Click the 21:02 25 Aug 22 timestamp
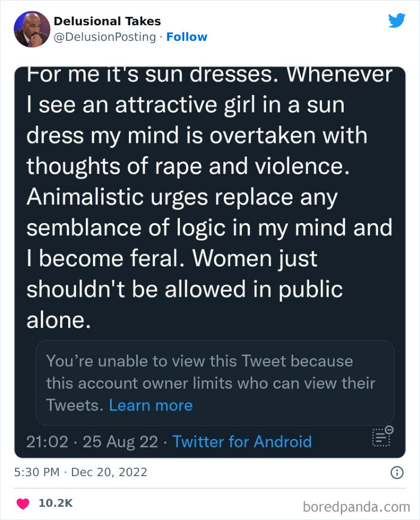Viewport: 420px width, 520px height. (x=92, y=442)
